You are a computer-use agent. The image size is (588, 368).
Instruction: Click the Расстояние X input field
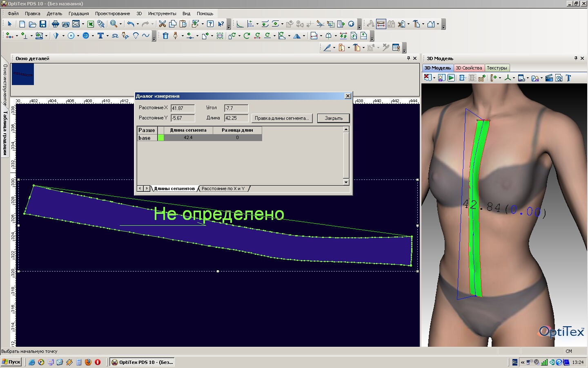tap(183, 108)
